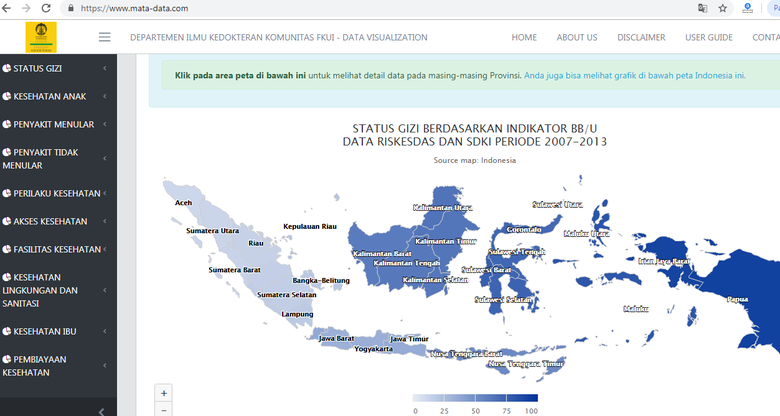
Task: Select Irian Jaya Barat on map
Action: [664, 261]
